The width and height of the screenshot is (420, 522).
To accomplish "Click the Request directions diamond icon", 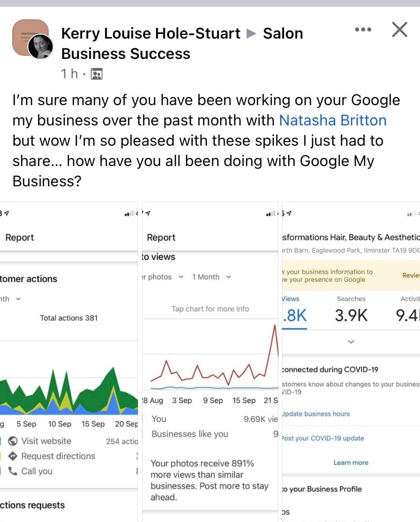I will (13, 456).
